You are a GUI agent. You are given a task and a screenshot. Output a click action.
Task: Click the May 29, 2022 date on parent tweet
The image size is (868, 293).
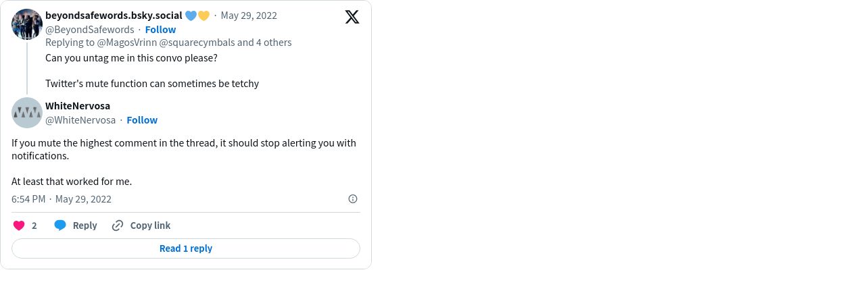click(249, 16)
